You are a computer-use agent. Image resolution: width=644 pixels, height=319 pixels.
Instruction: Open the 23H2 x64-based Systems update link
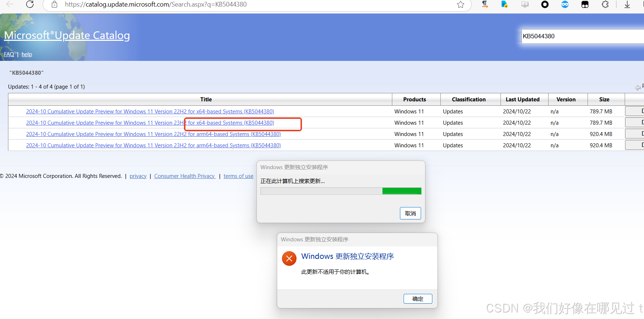(x=150, y=123)
